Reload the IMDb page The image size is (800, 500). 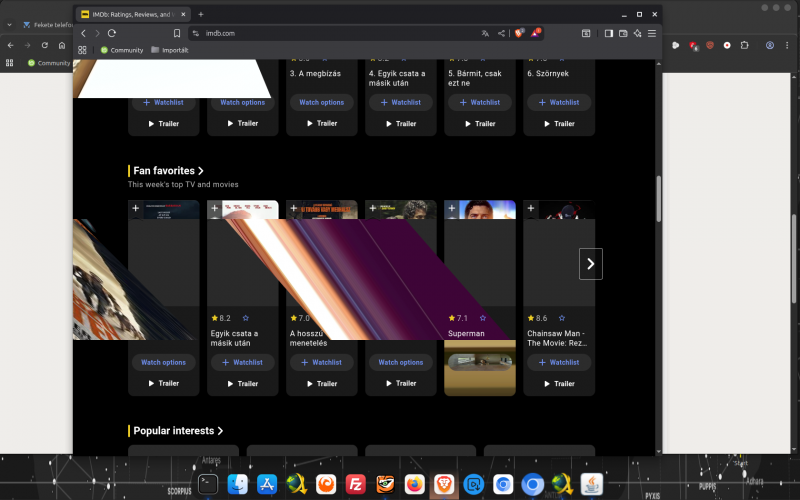point(112,33)
